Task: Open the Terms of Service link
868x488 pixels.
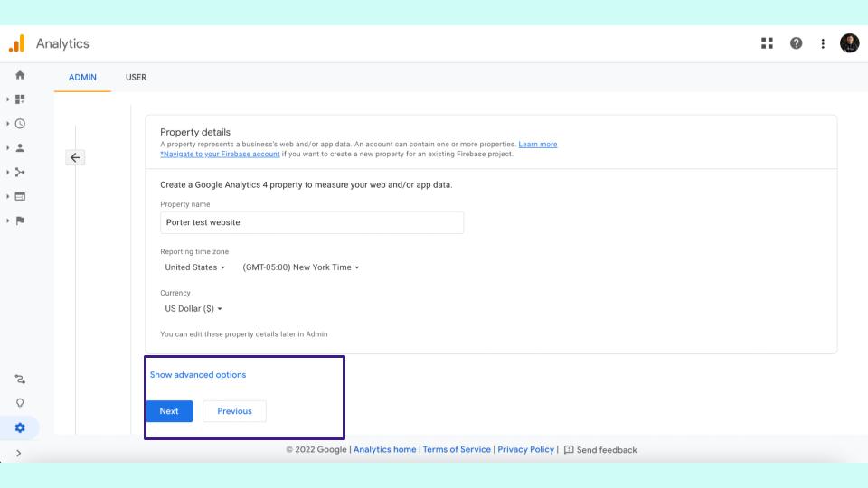Action: click(x=457, y=449)
